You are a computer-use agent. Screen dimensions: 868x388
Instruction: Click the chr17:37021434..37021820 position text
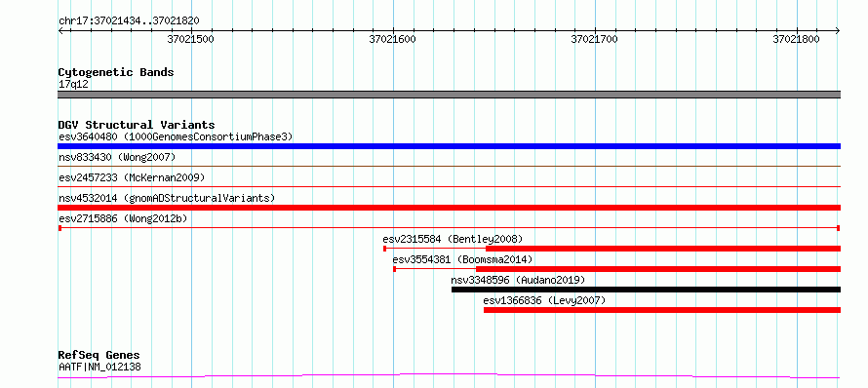(x=129, y=21)
